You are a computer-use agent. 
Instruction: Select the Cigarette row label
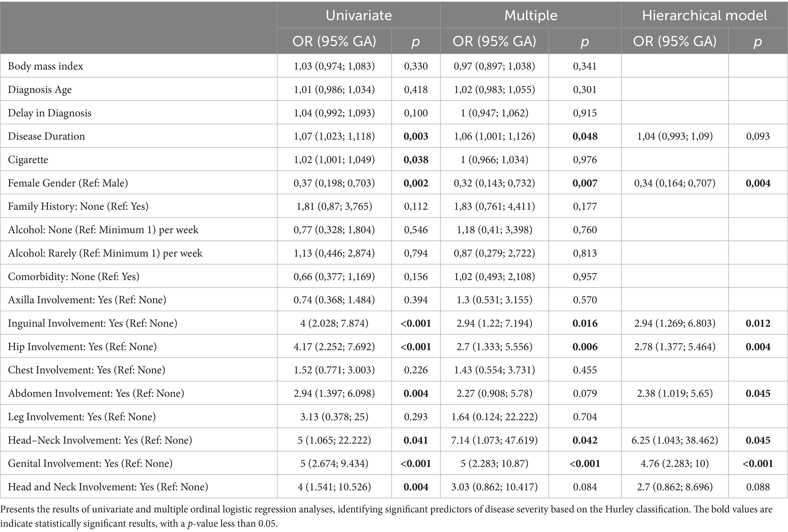[28, 160]
